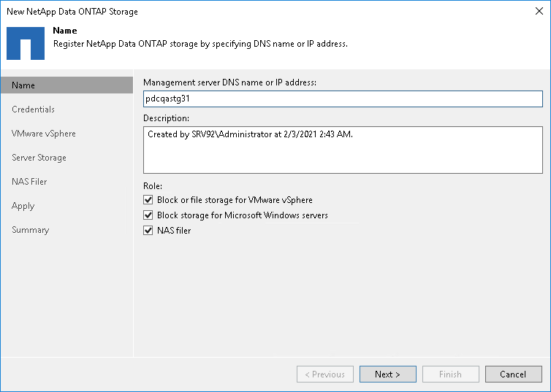Image resolution: width=551 pixels, height=392 pixels.
Task: Jump to the Summary step
Action: pyautogui.click(x=30, y=230)
